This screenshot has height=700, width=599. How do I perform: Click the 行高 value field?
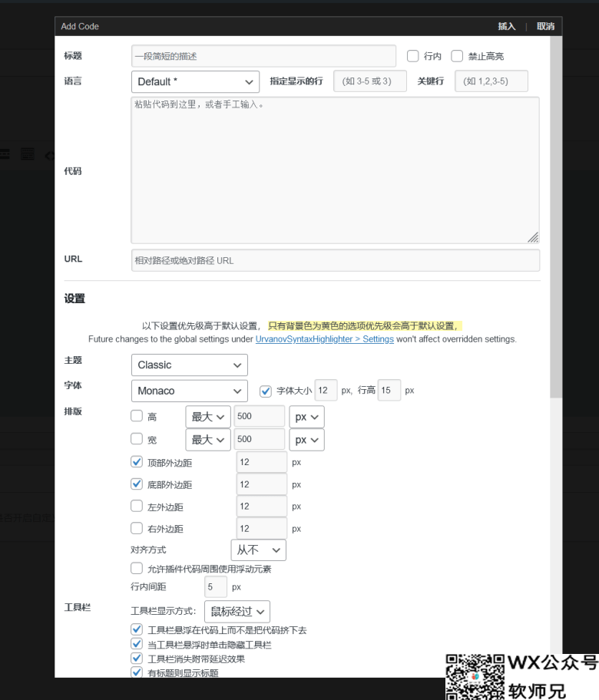pos(389,391)
